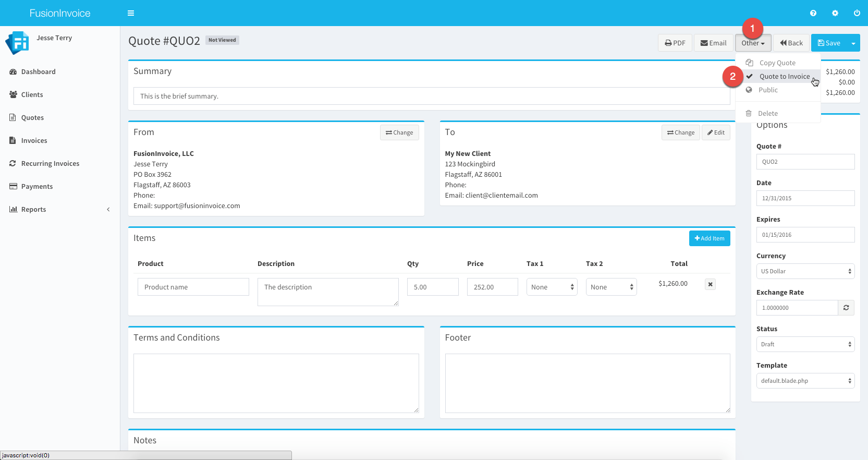Click the Price field showing 252.00

pyautogui.click(x=493, y=287)
